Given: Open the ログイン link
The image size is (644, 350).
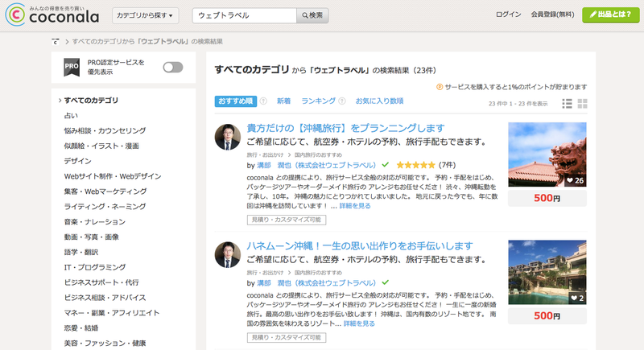Looking at the screenshot, I should coord(509,15).
